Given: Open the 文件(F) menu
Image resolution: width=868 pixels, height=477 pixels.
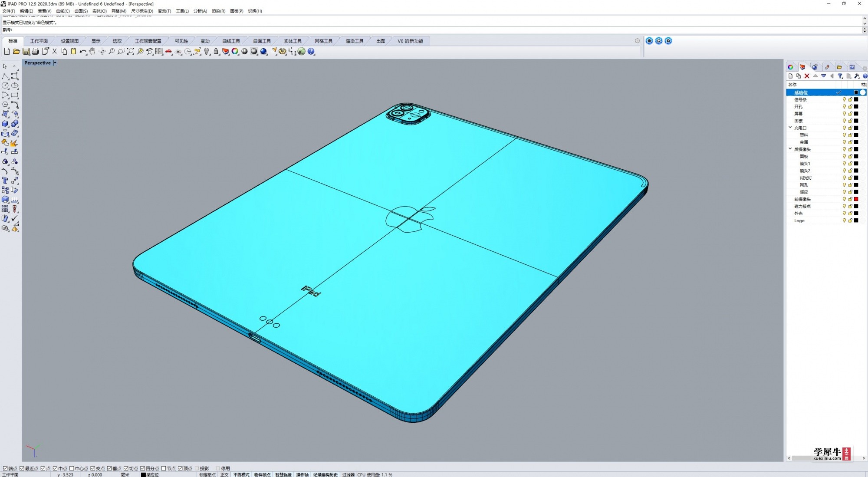Looking at the screenshot, I should click(9, 11).
